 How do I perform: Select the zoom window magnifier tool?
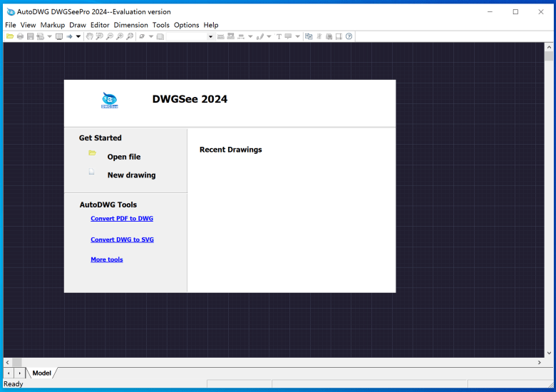coord(99,36)
